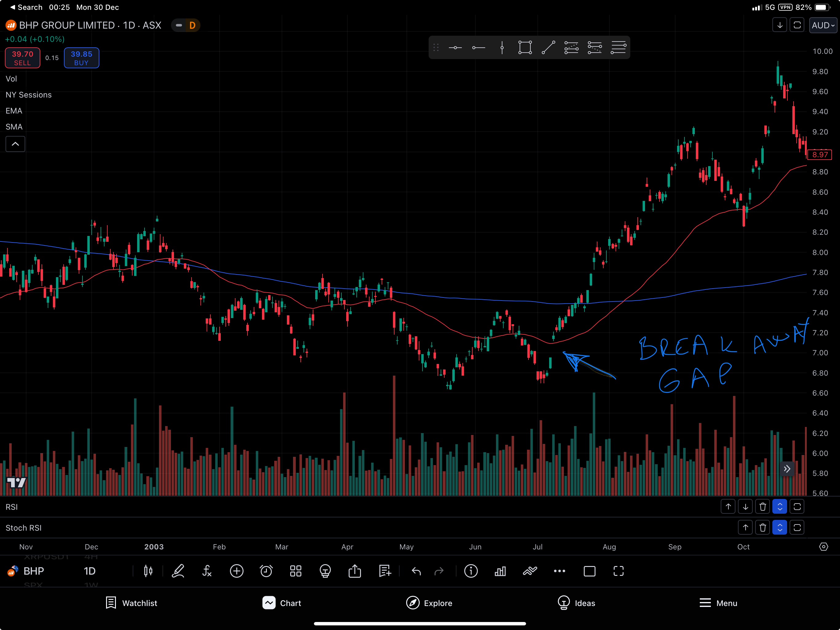Image resolution: width=840 pixels, height=630 pixels.
Task: Move Stoch RSI pane up
Action: pyautogui.click(x=745, y=527)
